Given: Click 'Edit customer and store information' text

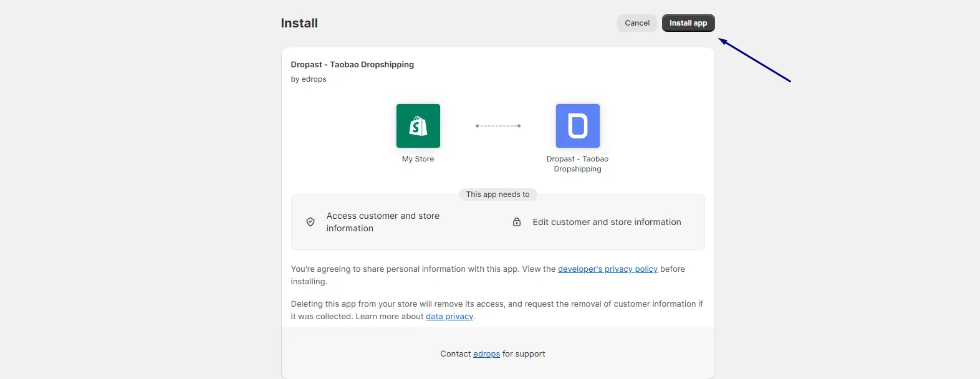Looking at the screenshot, I should pos(607,222).
